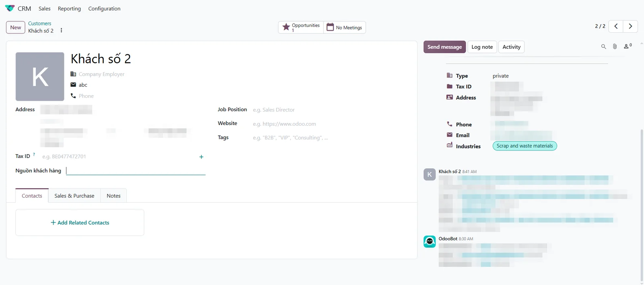Click the Tax ID input field

coord(119,156)
